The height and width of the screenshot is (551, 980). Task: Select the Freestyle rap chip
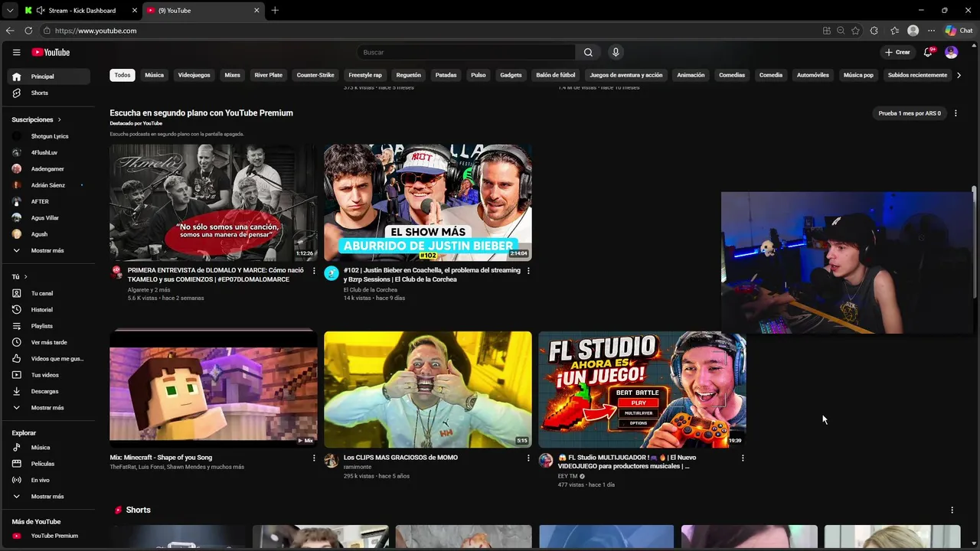point(365,75)
